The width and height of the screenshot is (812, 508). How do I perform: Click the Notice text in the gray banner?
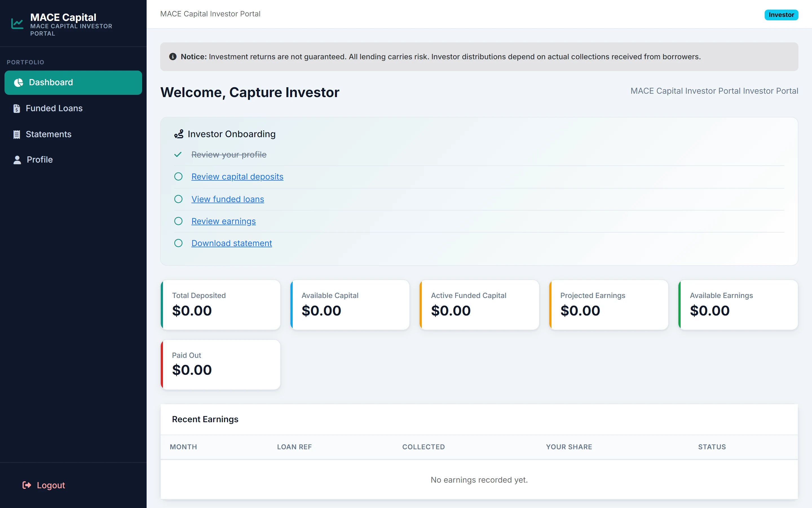click(x=441, y=57)
